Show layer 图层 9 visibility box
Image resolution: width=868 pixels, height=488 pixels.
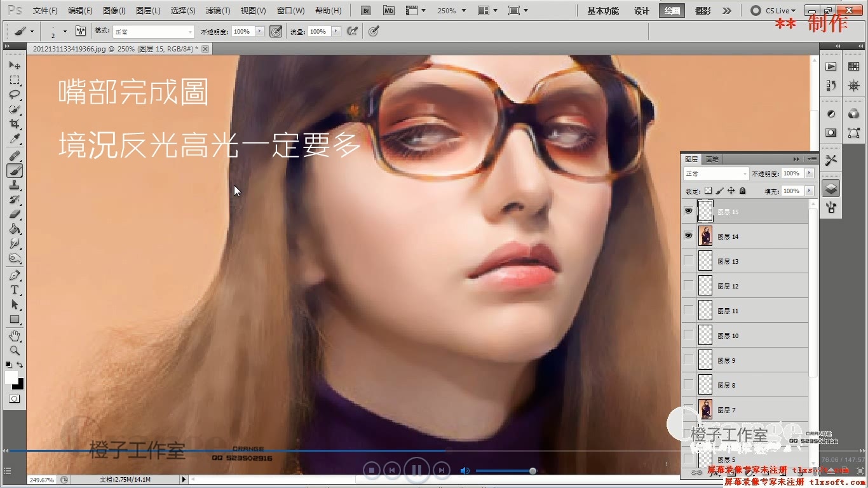point(688,360)
